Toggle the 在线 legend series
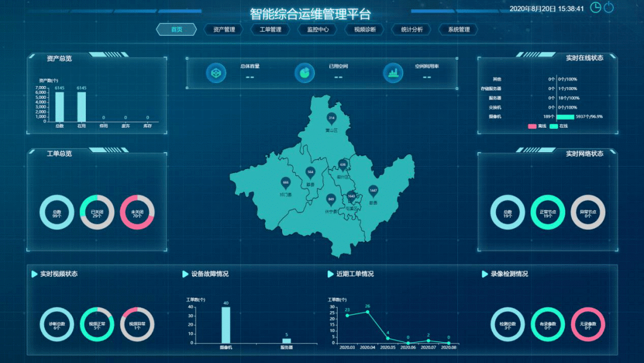 [559, 126]
